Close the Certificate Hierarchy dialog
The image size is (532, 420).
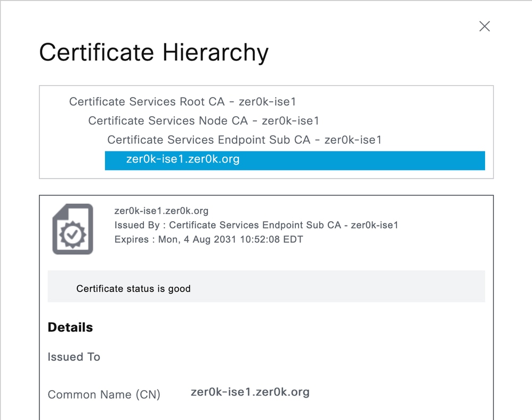484,26
